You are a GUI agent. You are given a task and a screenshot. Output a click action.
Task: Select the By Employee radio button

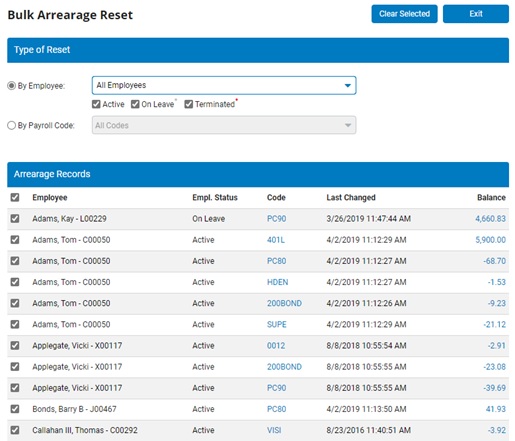11,86
